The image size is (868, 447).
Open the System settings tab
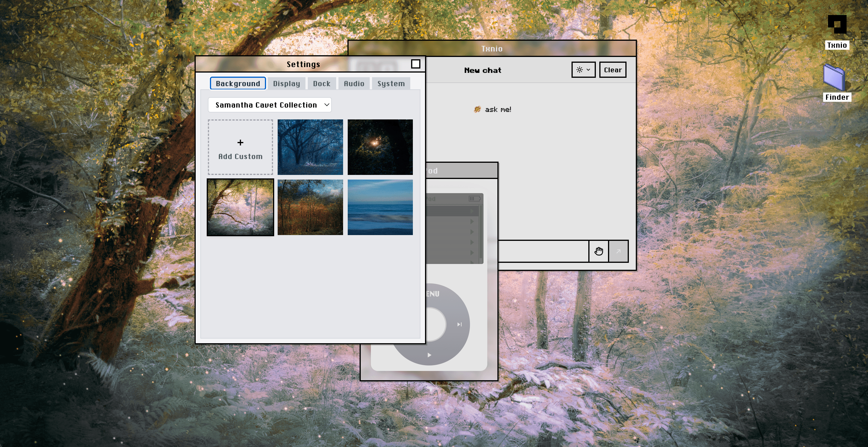[391, 84]
